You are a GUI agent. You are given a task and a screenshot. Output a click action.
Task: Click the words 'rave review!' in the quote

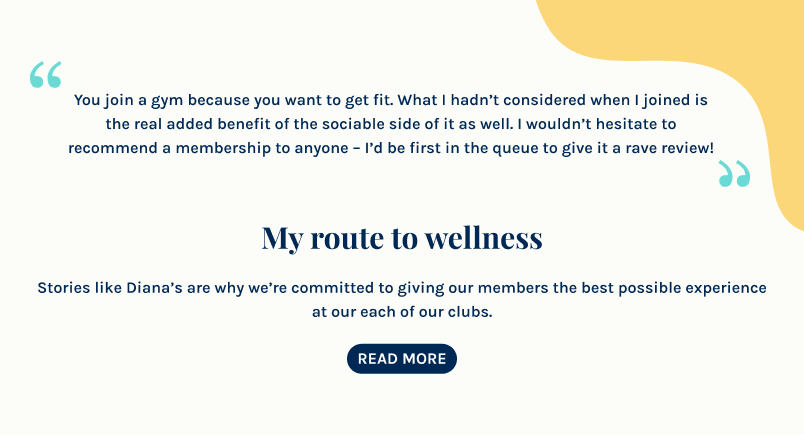[669, 148]
